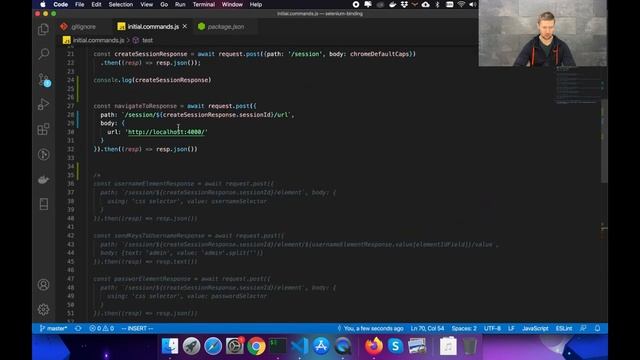Open the Edit menu
The image size is (640, 360).
[96, 4]
